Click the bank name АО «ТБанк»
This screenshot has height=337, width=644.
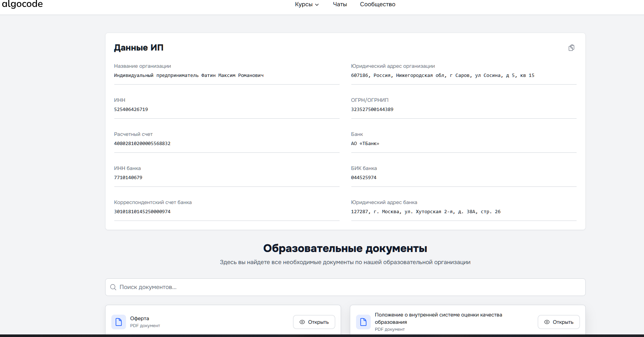[x=365, y=144]
